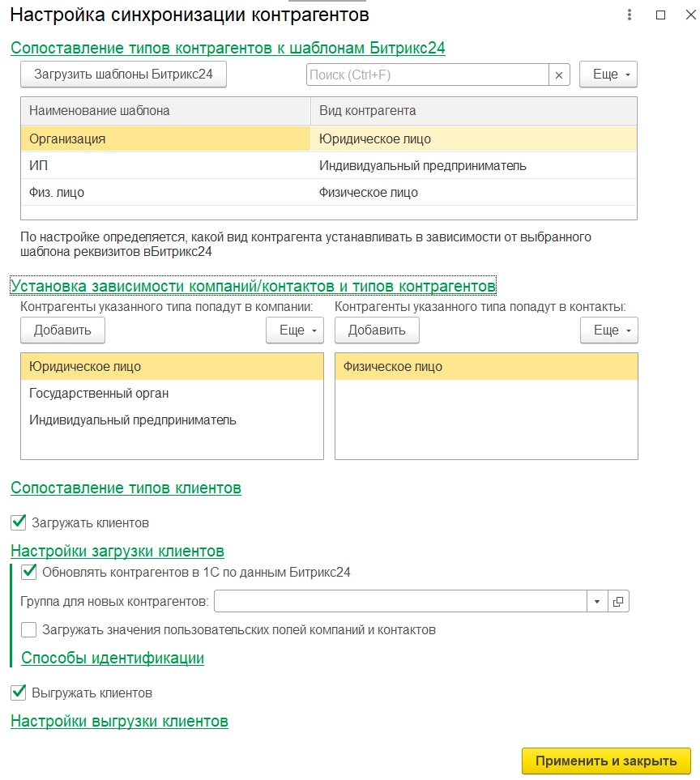
Task: Open the 'Еще' menu above companies list
Action: (x=295, y=330)
